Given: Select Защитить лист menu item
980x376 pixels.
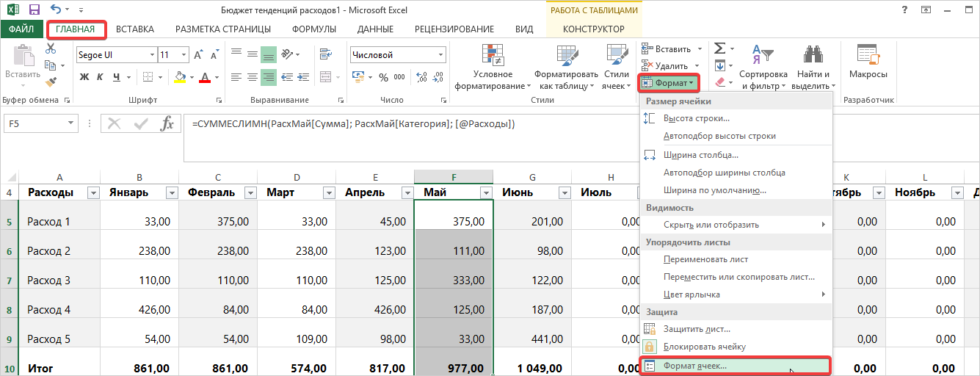Looking at the screenshot, I should click(696, 329).
